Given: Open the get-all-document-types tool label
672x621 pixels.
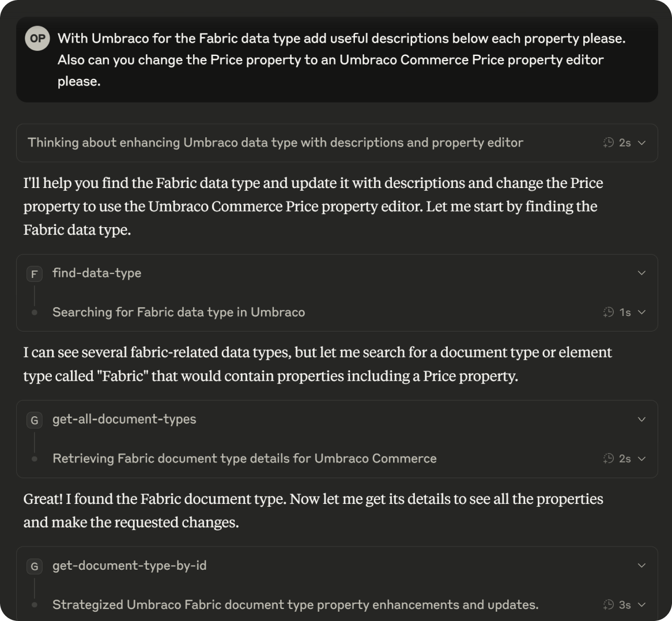Looking at the screenshot, I should [124, 419].
